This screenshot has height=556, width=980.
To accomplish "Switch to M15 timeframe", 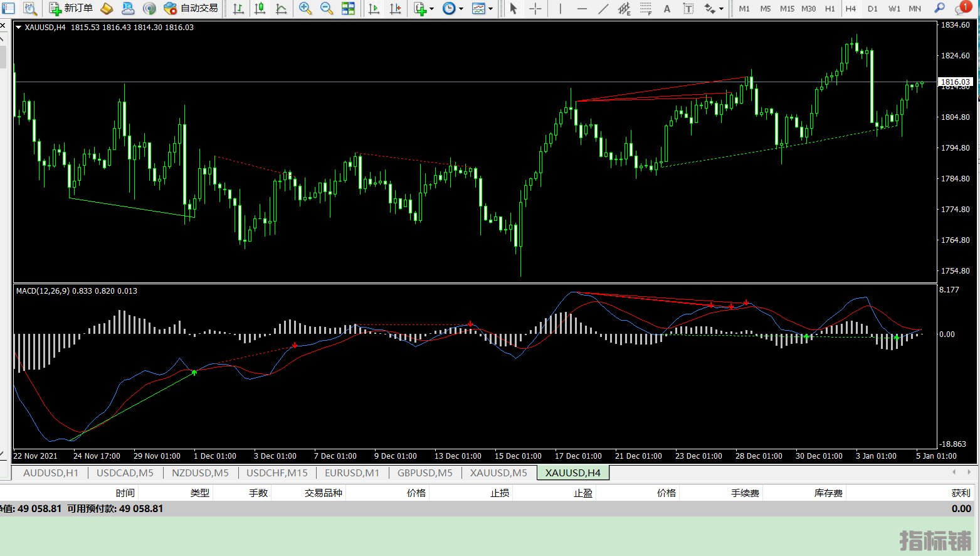I will tap(787, 8).
